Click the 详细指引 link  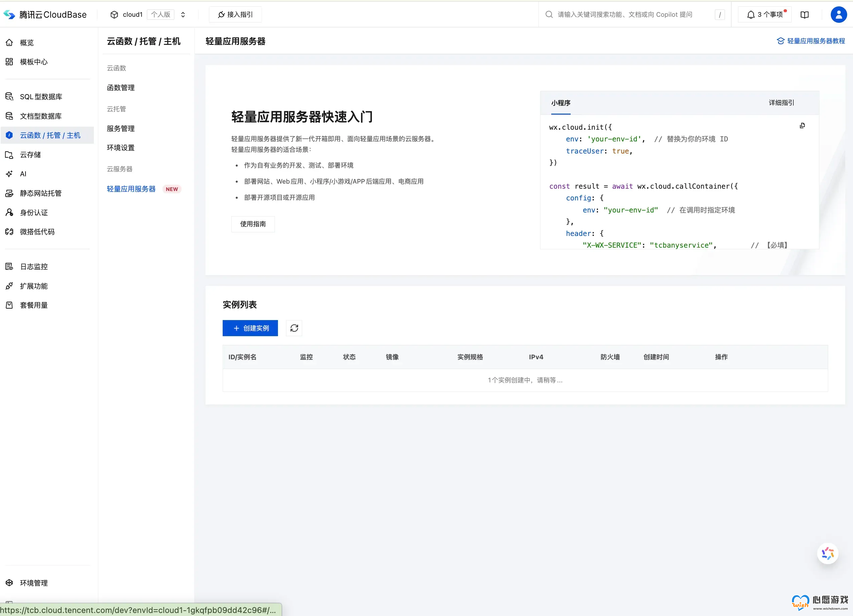781,103
